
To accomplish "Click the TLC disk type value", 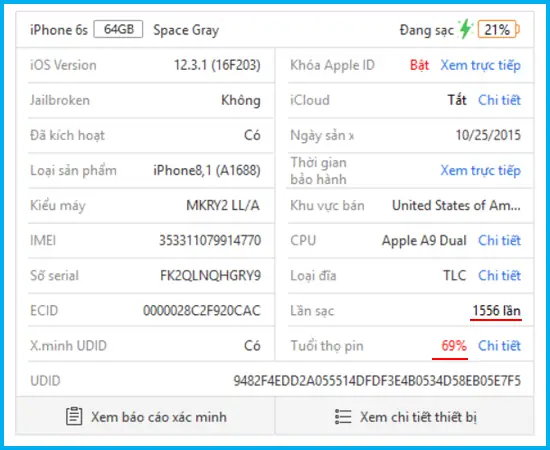I will tap(455, 276).
